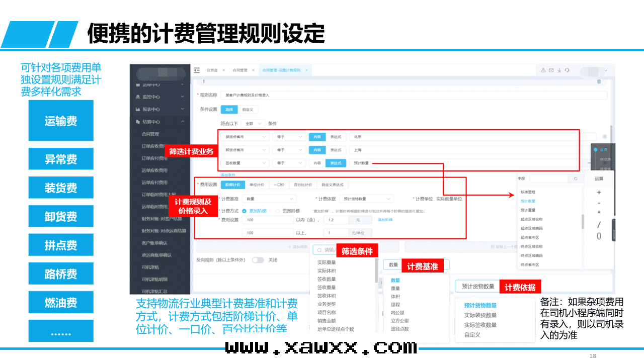
Task: Select the 范围阶梯 radio button
Action: point(278,211)
